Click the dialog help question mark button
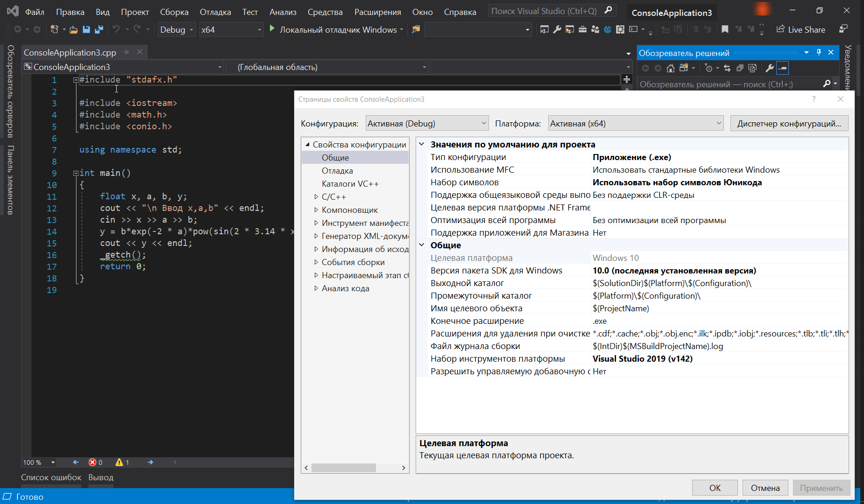The width and height of the screenshot is (864, 504). [x=814, y=99]
